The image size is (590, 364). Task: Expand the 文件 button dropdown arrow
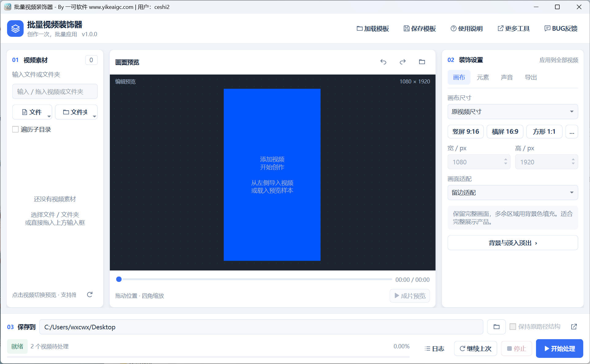click(49, 116)
